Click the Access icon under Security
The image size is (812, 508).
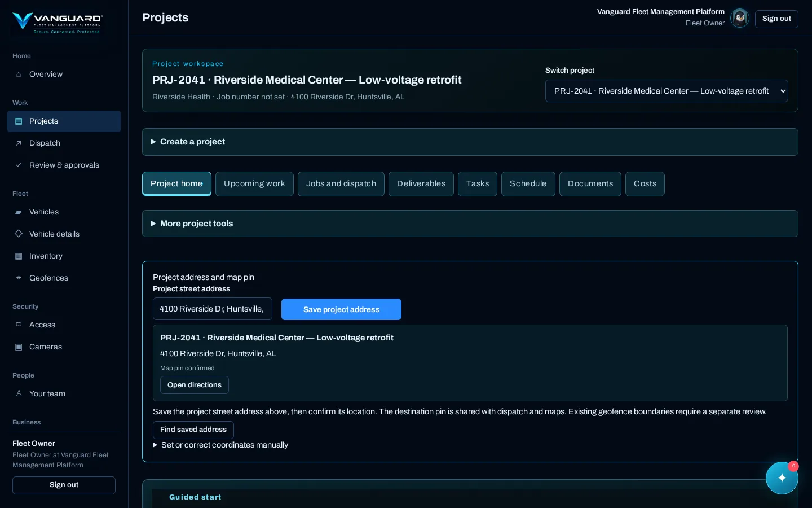tap(19, 325)
